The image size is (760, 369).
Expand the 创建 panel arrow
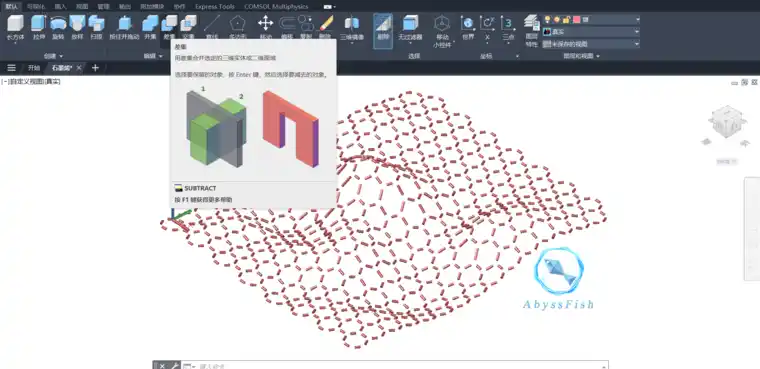61,56
